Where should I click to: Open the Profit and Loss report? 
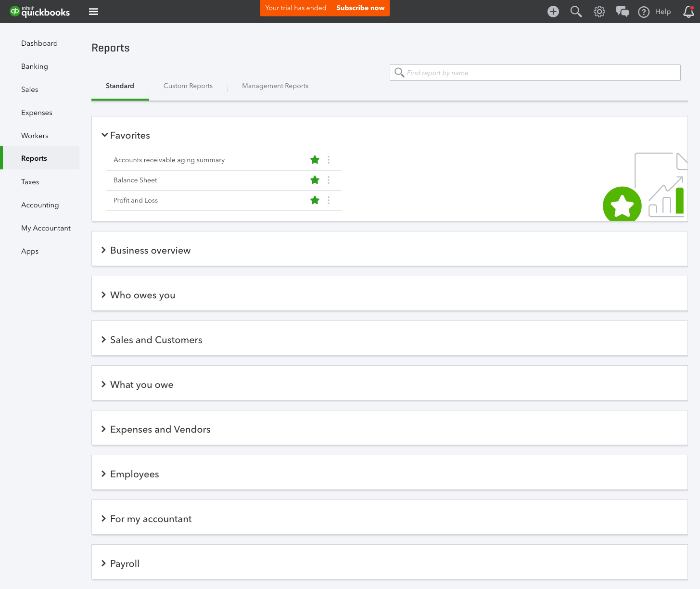(x=136, y=200)
